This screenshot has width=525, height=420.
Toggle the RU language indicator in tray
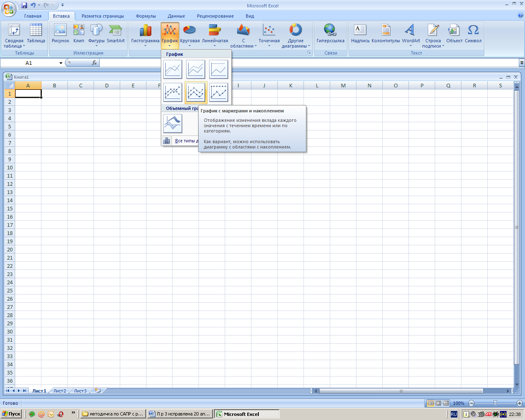click(454, 414)
